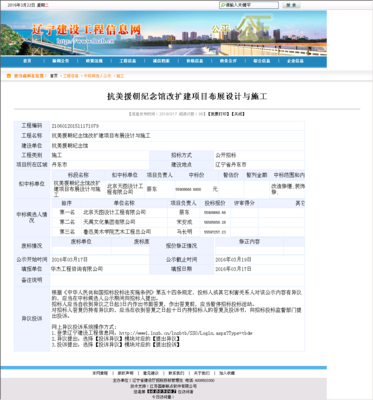Click 联系我们 footer link
Image resolution: width=373 pixels, height=400 pixels.
(x=176, y=373)
